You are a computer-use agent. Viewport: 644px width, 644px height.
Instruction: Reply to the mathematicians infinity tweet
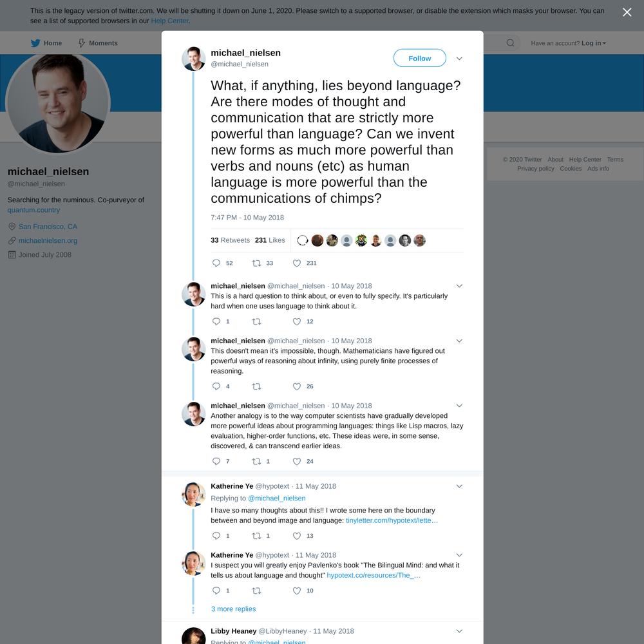coord(216,386)
